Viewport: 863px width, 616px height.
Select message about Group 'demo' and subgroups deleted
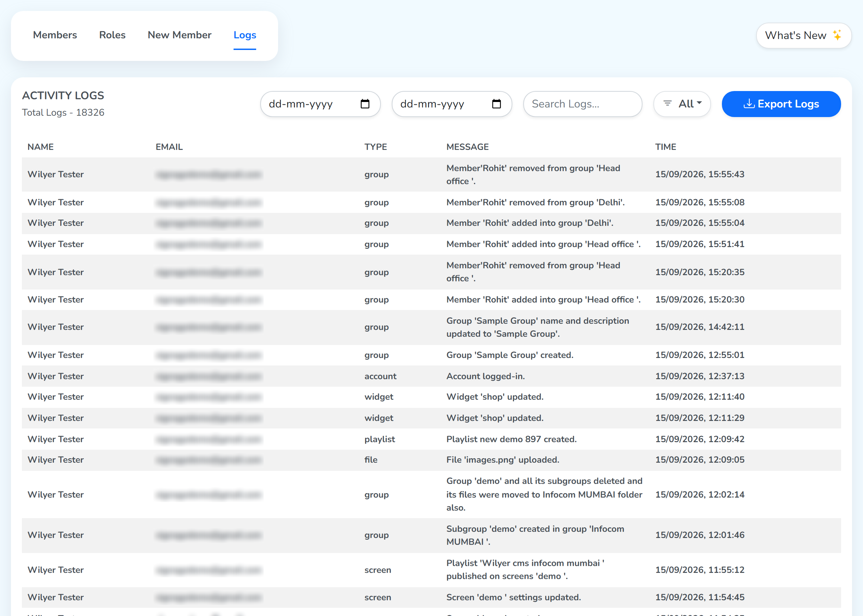tap(544, 494)
